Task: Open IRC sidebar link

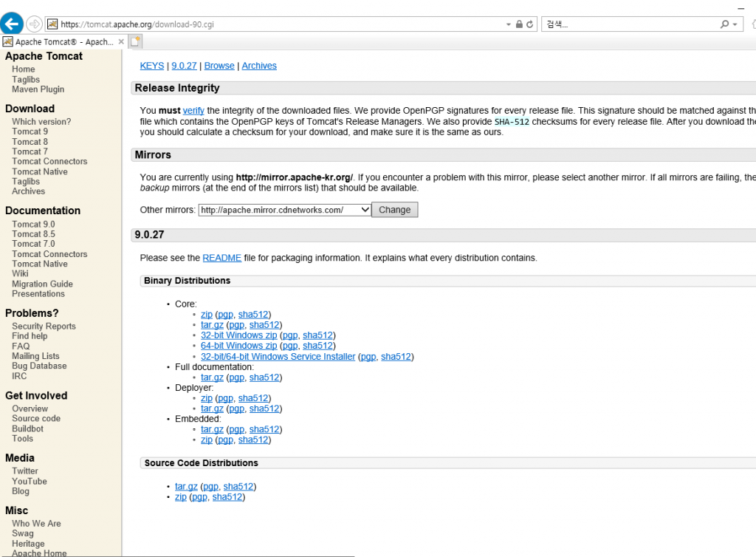Action: pos(19,376)
